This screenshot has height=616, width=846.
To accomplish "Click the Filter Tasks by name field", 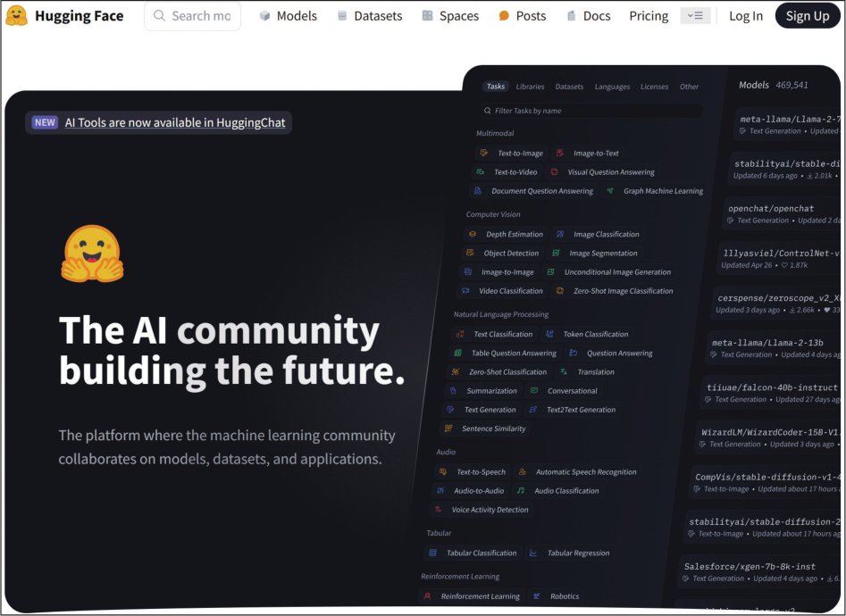I will pyautogui.click(x=591, y=111).
